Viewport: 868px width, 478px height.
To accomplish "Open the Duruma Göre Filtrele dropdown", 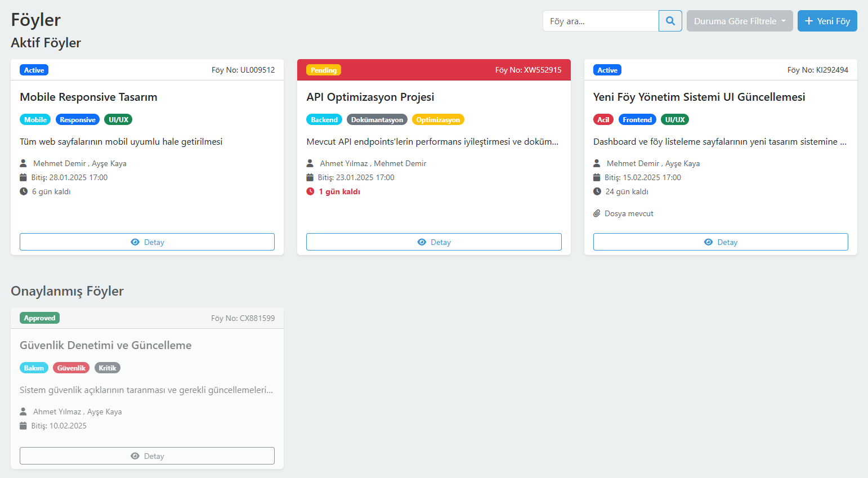I will pos(739,21).
